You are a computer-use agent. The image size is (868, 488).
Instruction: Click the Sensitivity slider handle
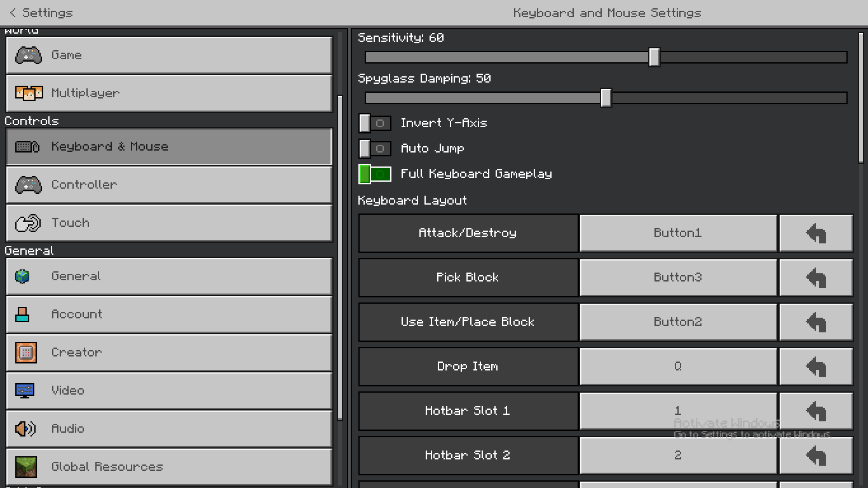tap(654, 57)
